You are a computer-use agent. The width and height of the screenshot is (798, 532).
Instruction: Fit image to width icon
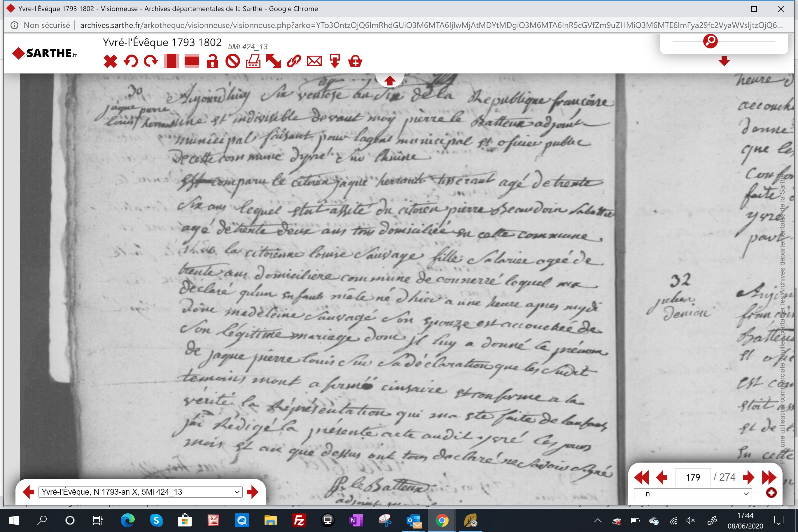192,62
